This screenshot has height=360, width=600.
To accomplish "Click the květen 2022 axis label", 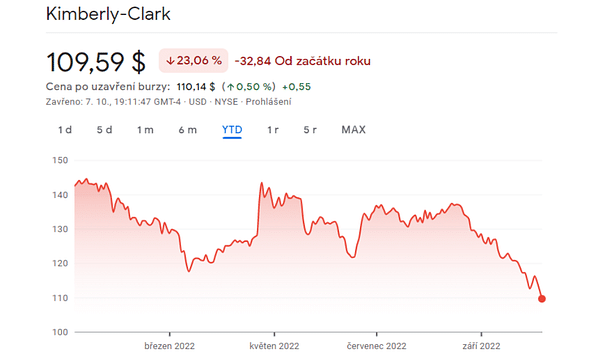I will pos(274,346).
